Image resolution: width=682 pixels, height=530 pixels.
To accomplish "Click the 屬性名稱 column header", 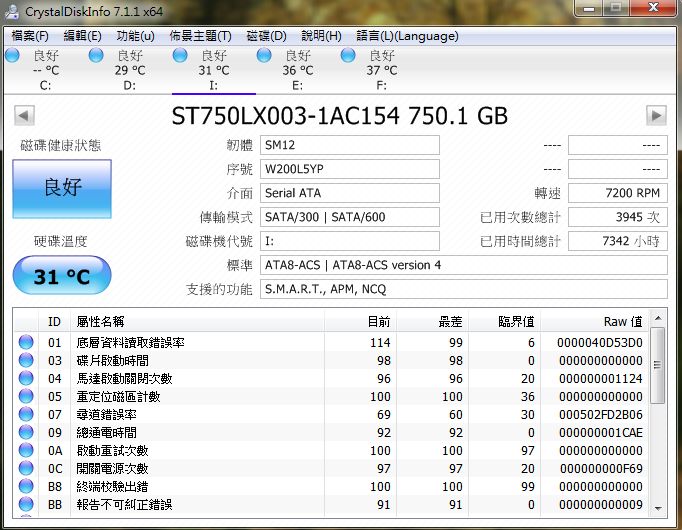I will pyautogui.click(x=197, y=322).
